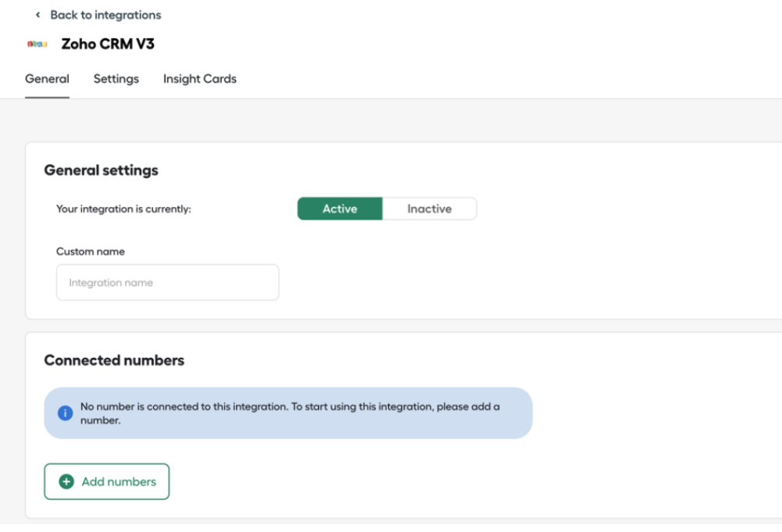Screen dimensions: 782x532
Task: Click the Zoho CRM logo icon
Action: [37, 44]
